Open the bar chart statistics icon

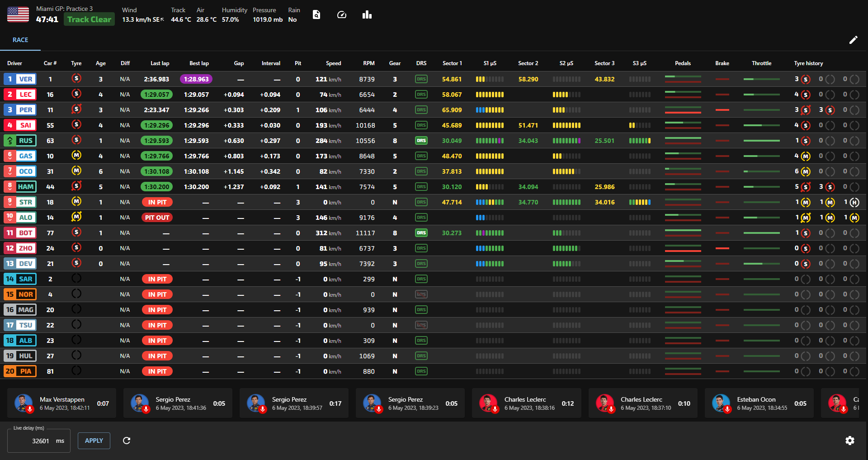(x=367, y=15)
